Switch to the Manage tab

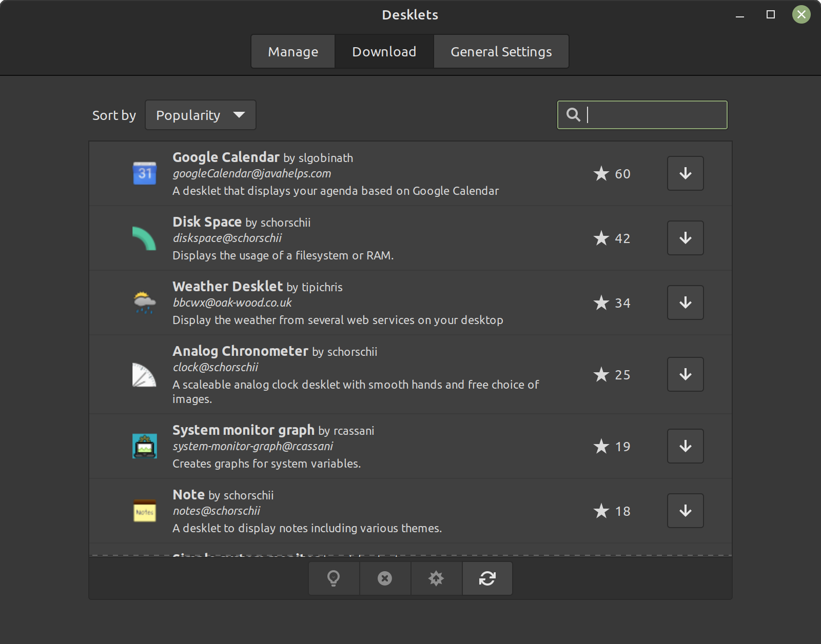pos(292,51)
